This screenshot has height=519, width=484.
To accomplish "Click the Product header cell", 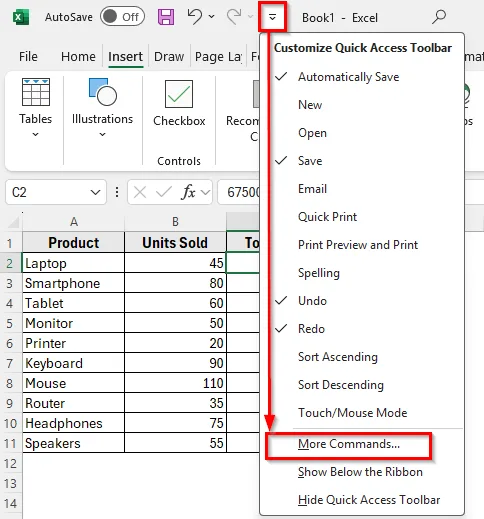I will point(74,243).
